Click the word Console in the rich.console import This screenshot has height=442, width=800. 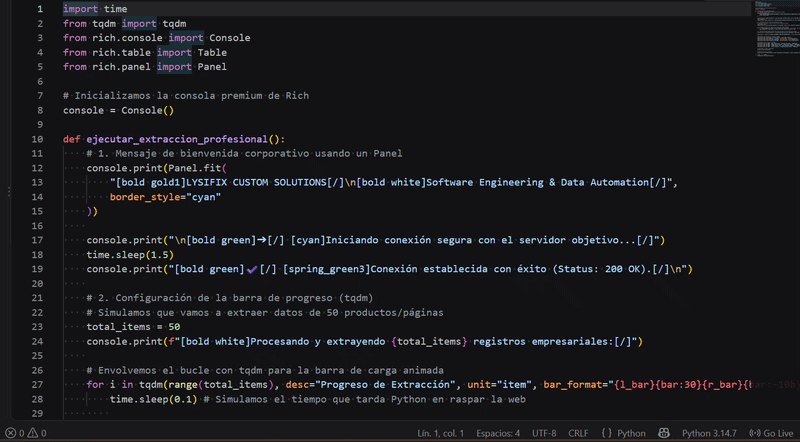(230, 38)
